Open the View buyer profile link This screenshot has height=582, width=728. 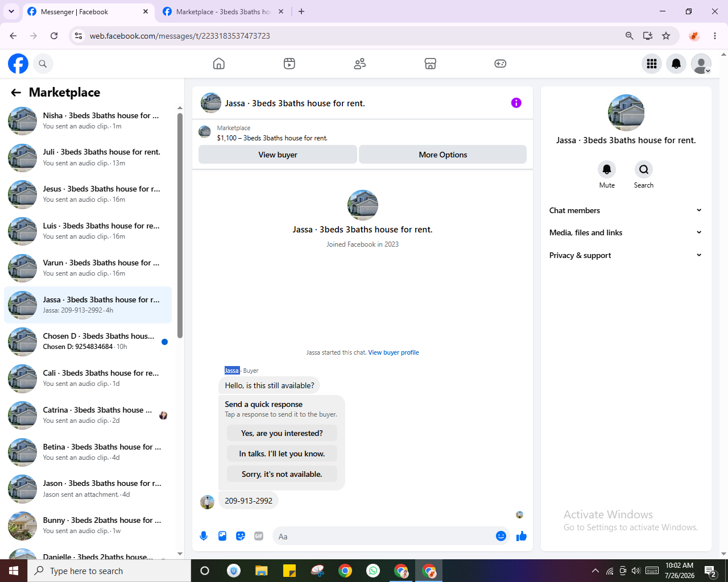pyautogui.click(x=394, y=352)
